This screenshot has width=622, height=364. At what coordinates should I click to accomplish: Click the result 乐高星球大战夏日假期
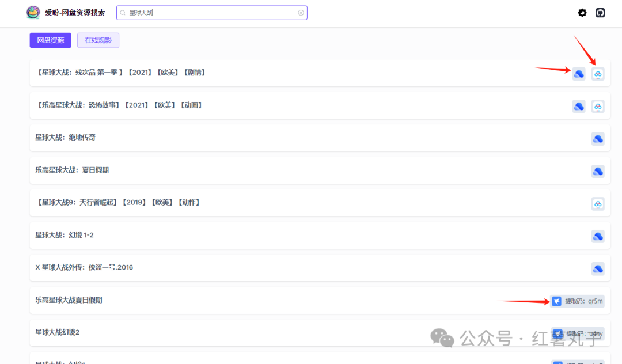[69, 300]
